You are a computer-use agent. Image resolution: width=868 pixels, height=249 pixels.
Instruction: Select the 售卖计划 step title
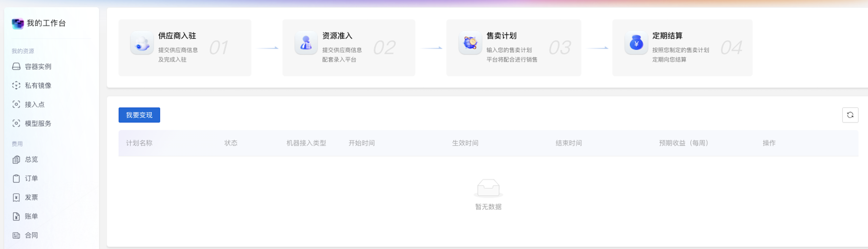tap(501, 36)
